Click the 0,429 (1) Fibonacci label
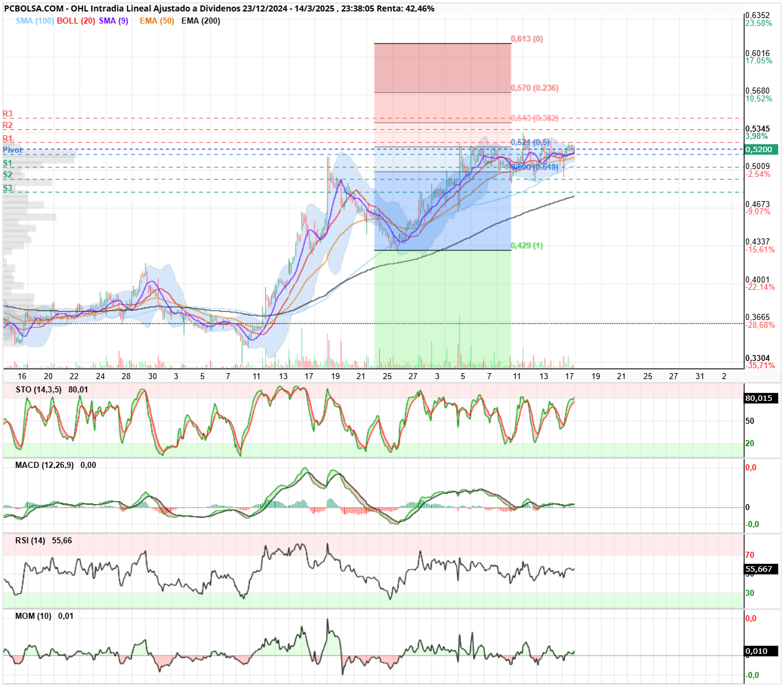This screenshot has height=687, width=784. (527, 246)
